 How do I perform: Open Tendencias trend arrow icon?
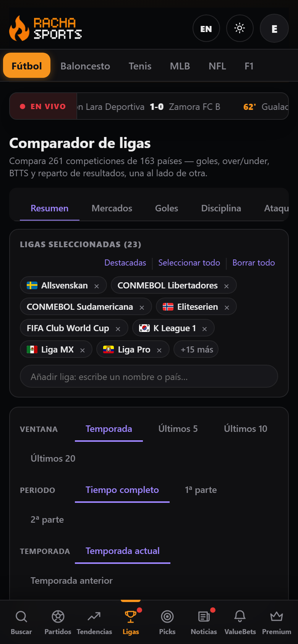tap(94, 617)
